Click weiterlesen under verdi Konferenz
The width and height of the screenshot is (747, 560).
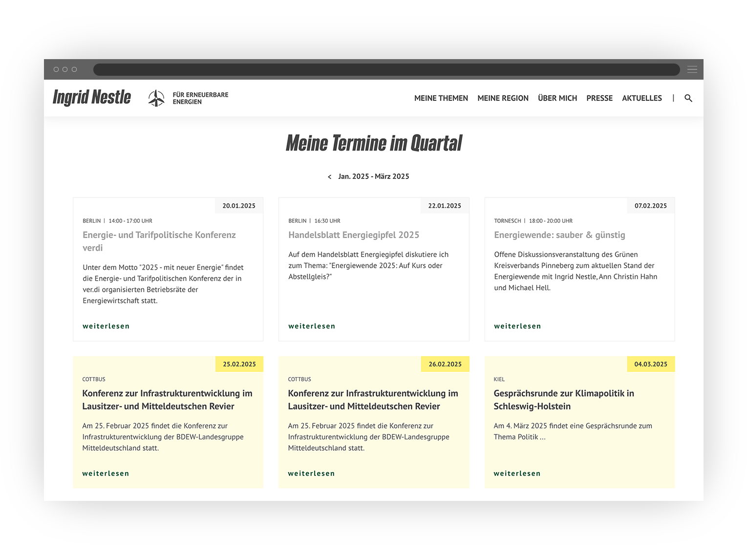pyautogui.click(x=106, y=326)
